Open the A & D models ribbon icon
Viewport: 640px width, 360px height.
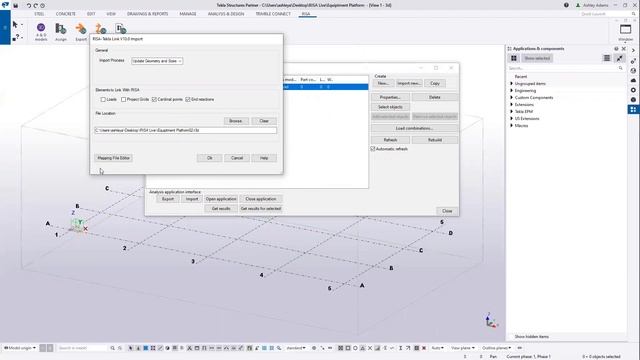(x=41, y=32)
